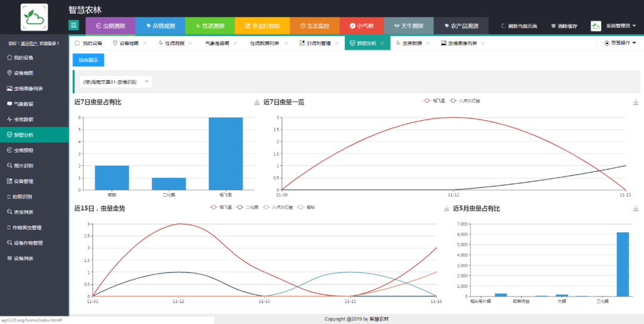Viewport: 644px width, 324px height.
Task: Open 害虫列表 in the left sidebar
Action: [x=34, y=212]
